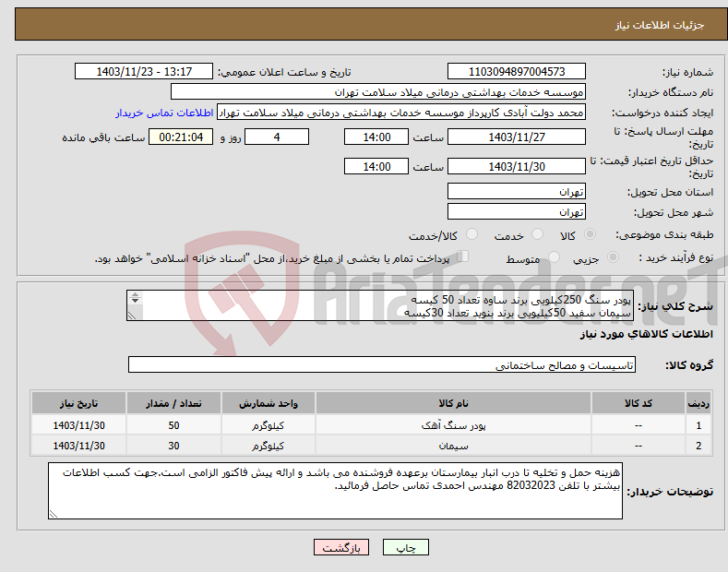Click the نام دستگاه خریدار field
The height and width of the screenshot is (572, 728).
pos(378,92)
